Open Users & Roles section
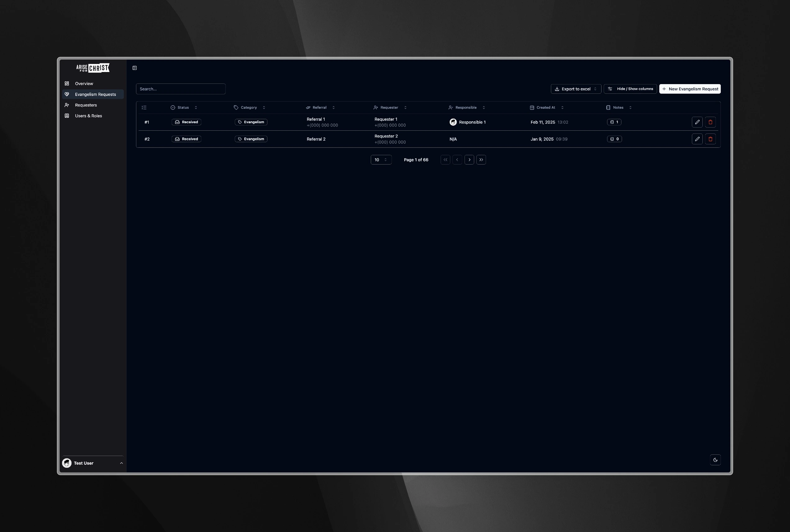This screenshot has height=532, width=790. [x=93, y=116]
